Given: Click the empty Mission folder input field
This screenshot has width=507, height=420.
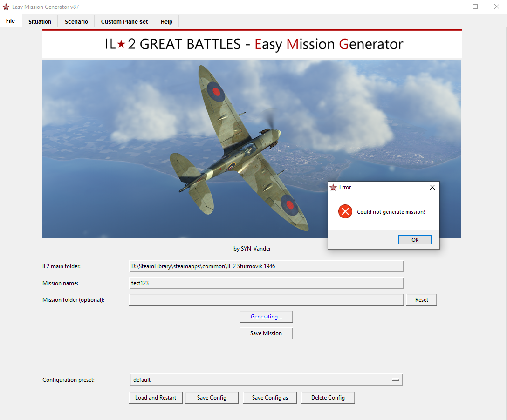Looking at the screenshot, I should [x=266, y=300].
